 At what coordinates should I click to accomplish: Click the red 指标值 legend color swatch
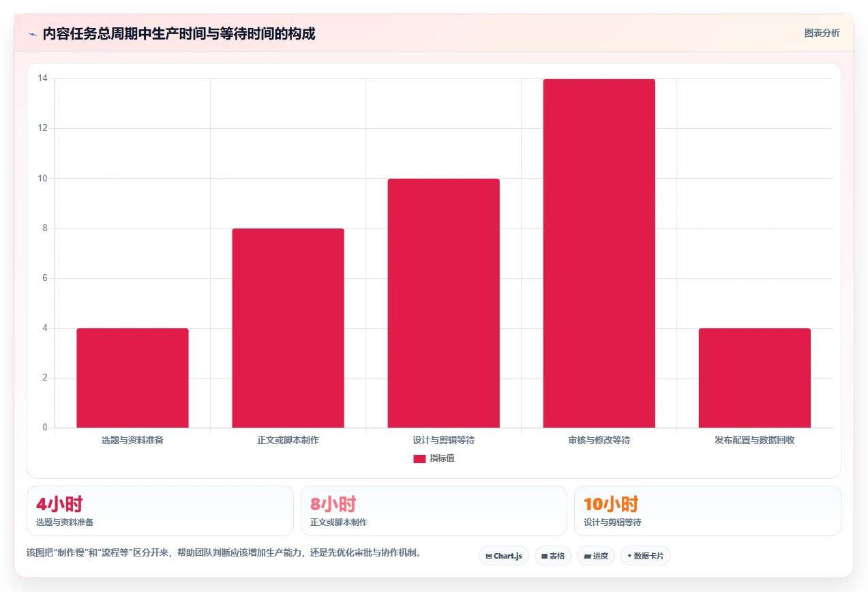coord(419,458)
